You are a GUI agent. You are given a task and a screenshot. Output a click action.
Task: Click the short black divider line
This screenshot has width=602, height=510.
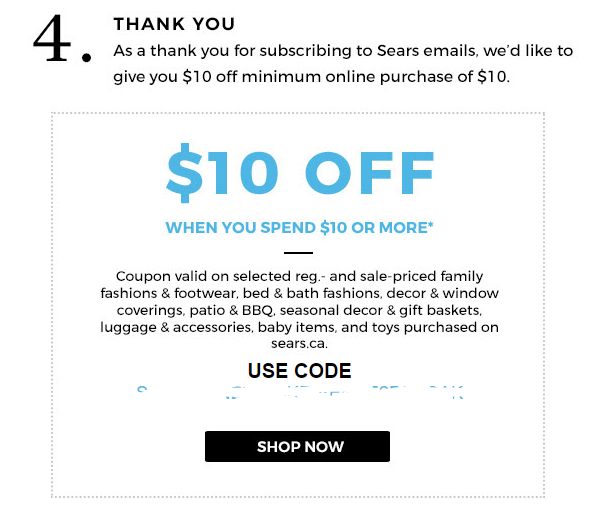pos(298,253)
